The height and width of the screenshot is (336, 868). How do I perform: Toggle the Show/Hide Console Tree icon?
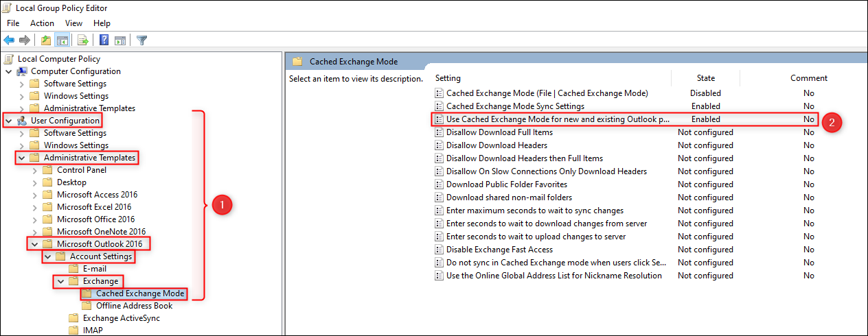(x=62, y=40)
